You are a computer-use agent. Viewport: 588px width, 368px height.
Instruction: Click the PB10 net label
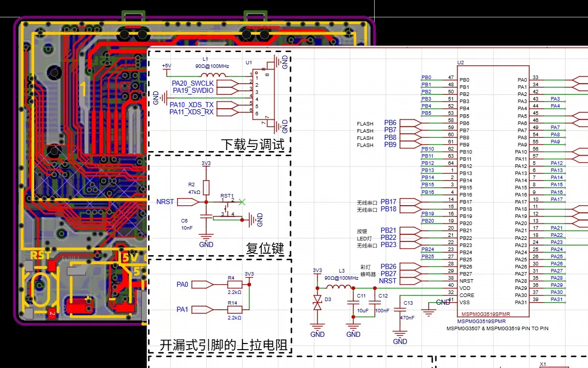[428, 149]
